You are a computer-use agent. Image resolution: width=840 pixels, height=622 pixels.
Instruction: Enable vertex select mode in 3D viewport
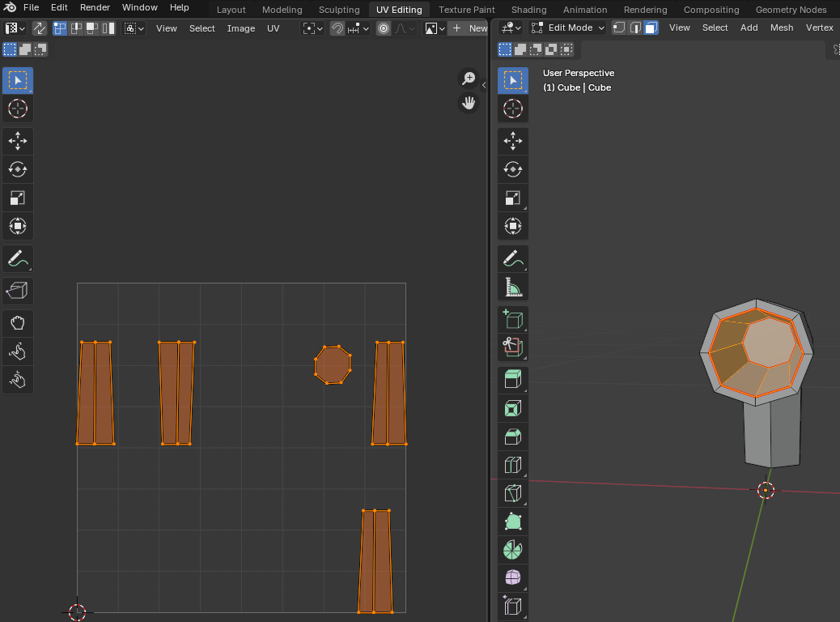click(619, 28)
